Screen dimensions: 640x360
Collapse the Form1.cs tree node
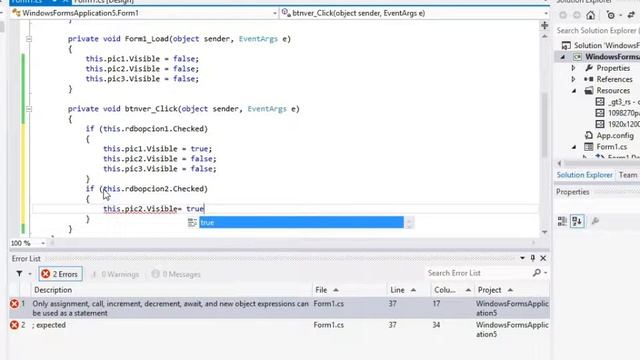574,147
